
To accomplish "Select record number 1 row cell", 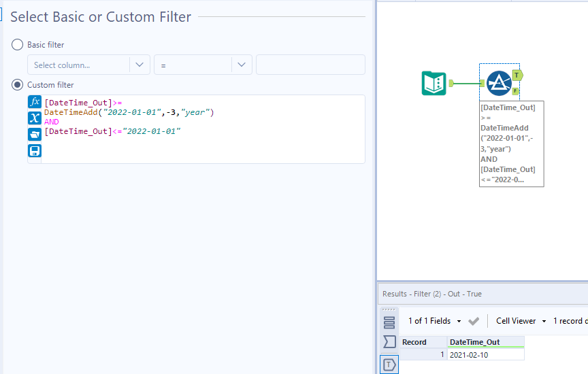I will click(x=423, y=354).
